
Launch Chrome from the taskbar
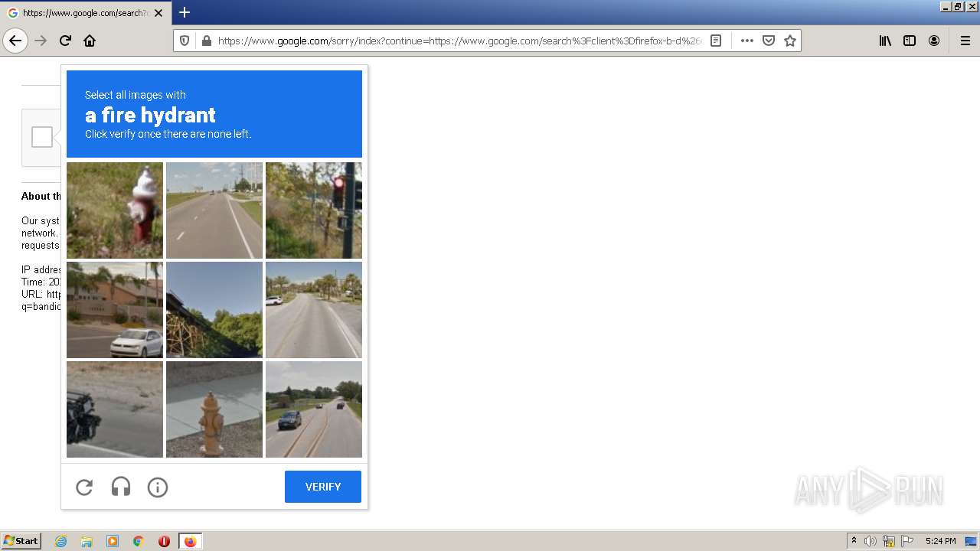(x=139, y=541)
